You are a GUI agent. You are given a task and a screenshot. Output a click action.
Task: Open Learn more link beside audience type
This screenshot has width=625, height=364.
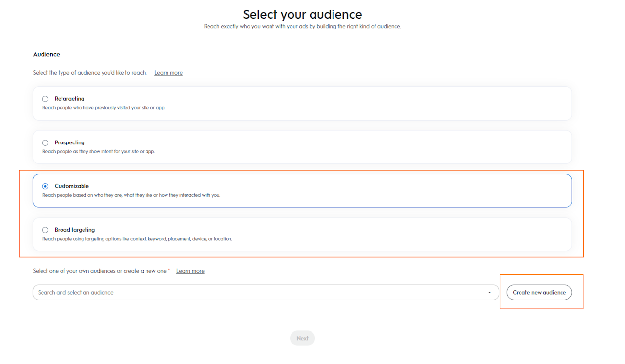pos(168,73)
